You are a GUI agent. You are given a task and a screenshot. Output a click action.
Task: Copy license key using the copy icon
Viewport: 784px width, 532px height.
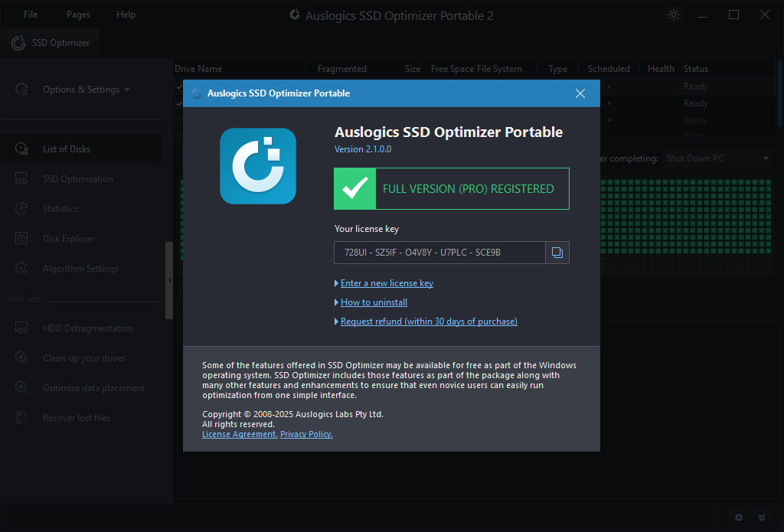(x=557, y=253)
